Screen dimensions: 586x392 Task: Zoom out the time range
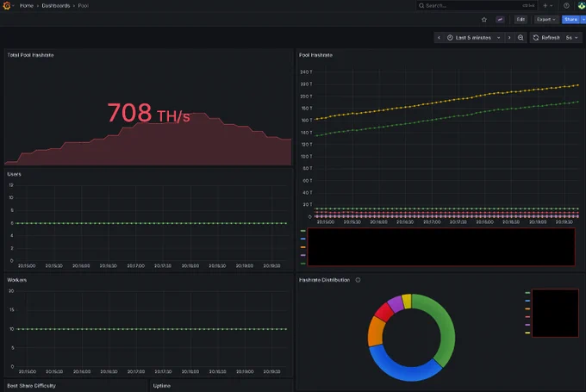pyautogui.click(x=521, y=38)
